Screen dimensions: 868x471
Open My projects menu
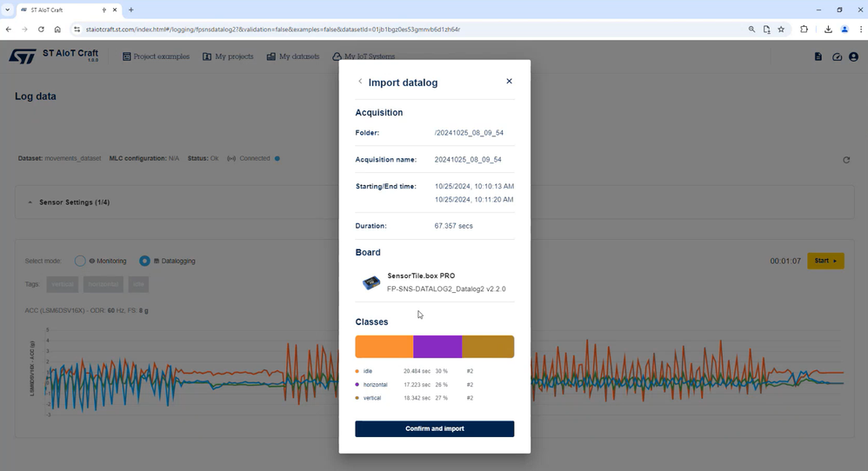tap(228, 56)
